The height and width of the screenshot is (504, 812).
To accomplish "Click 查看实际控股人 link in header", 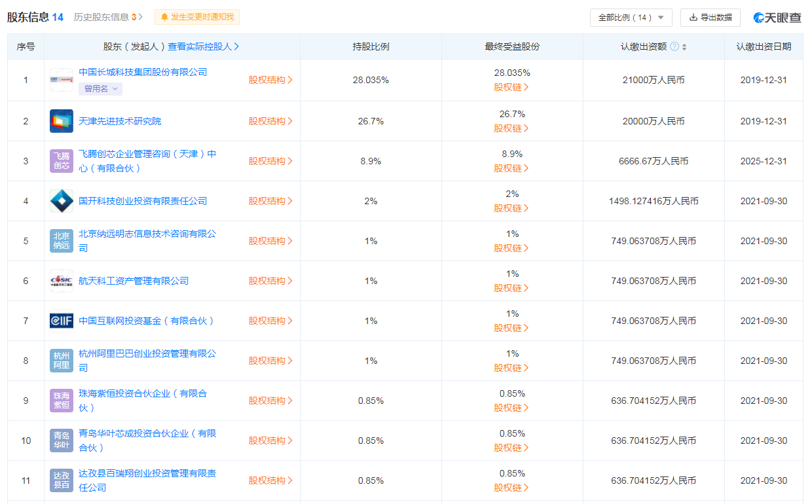I will tap(204, 46).
